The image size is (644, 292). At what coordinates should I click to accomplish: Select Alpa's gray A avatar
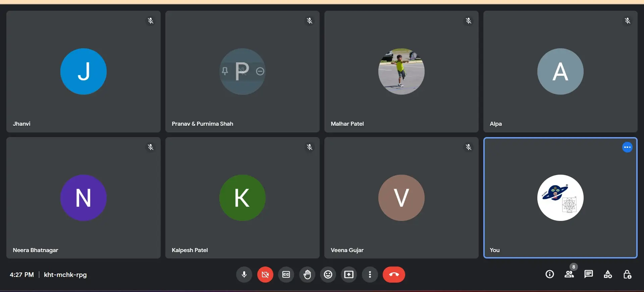tap(560, 71)
